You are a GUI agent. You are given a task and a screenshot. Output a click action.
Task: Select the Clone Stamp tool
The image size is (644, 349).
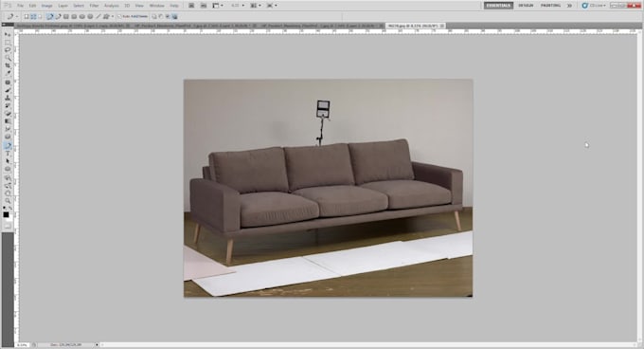pos(8,98)
